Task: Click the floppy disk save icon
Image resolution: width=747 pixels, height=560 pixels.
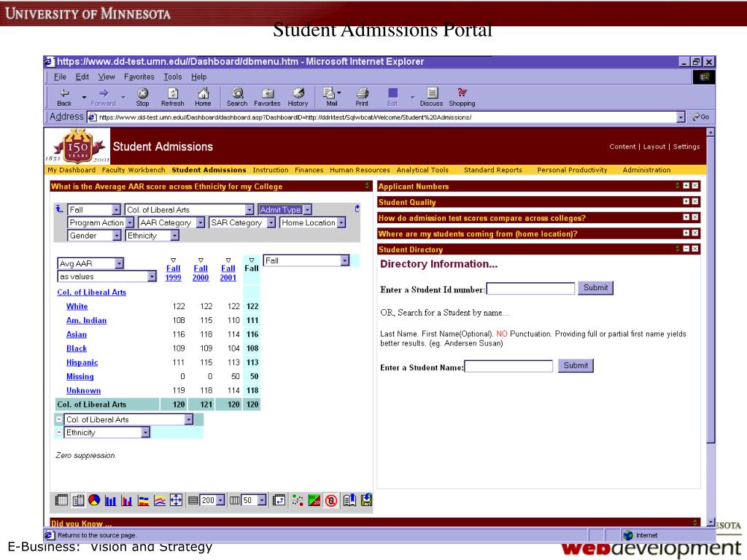Action: click(x=366, y=500)
